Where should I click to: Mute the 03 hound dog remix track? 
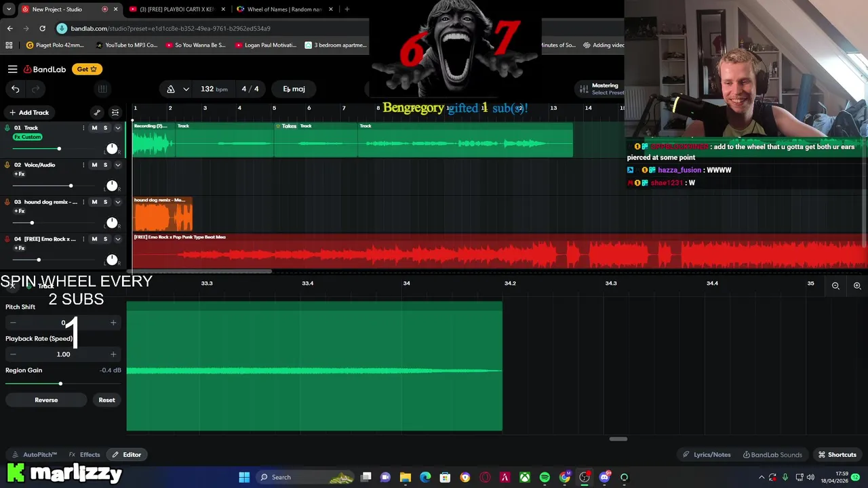pos(94,202)
